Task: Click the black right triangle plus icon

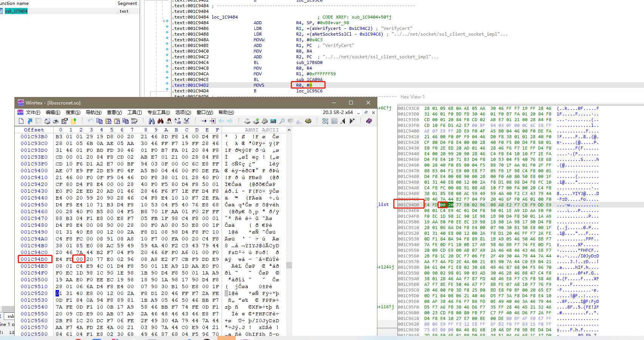Action: point(352,121)
